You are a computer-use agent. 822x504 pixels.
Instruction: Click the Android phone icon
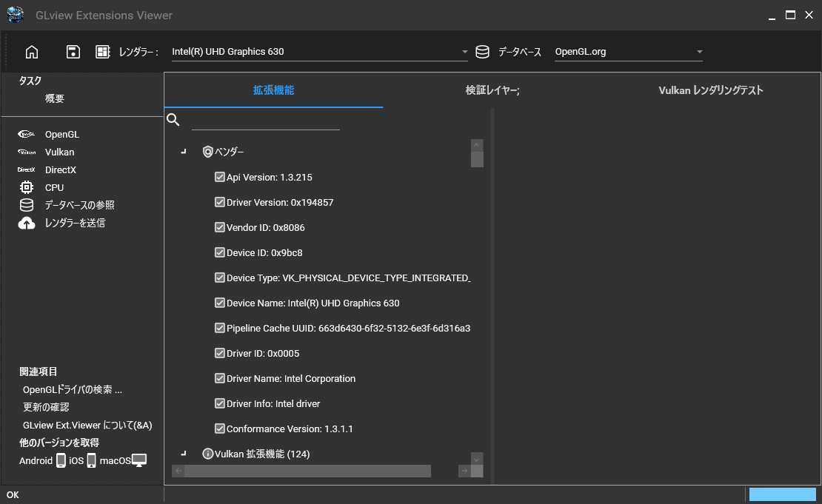click(61, 460)
